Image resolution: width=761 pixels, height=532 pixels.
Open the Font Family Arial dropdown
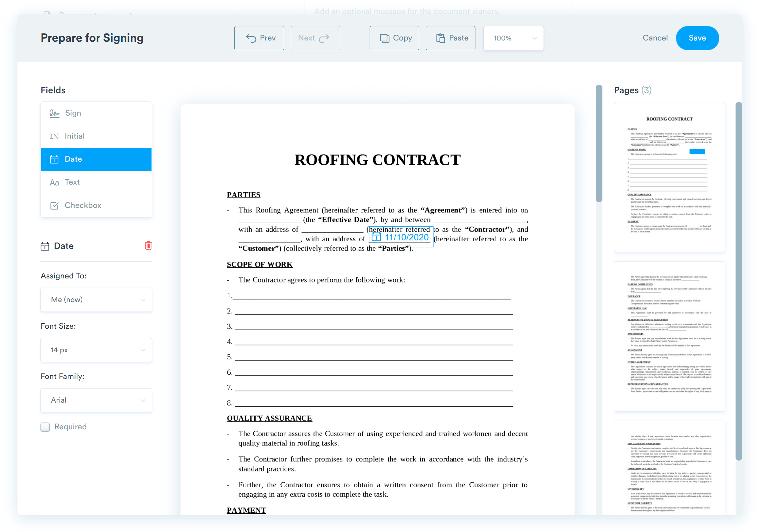96,400
